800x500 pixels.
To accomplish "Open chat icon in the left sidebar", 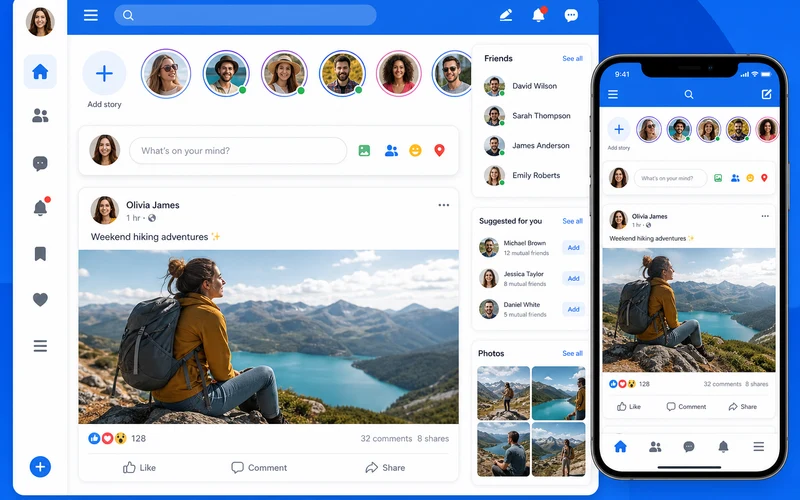I will [40, 163].
